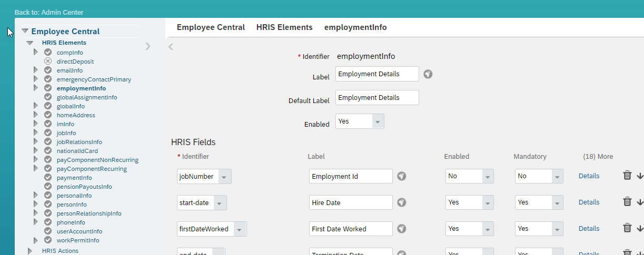Select payComponentNonRecurring in the tree
The image size is (644, 255).
click(97, 160)
